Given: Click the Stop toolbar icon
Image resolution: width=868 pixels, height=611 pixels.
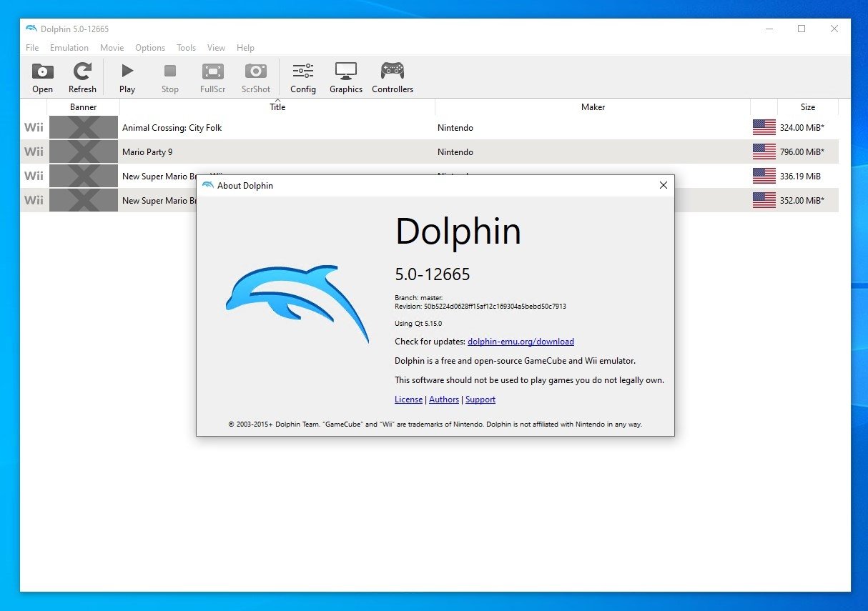Looking at the screenshot, I should pos(170,71).
